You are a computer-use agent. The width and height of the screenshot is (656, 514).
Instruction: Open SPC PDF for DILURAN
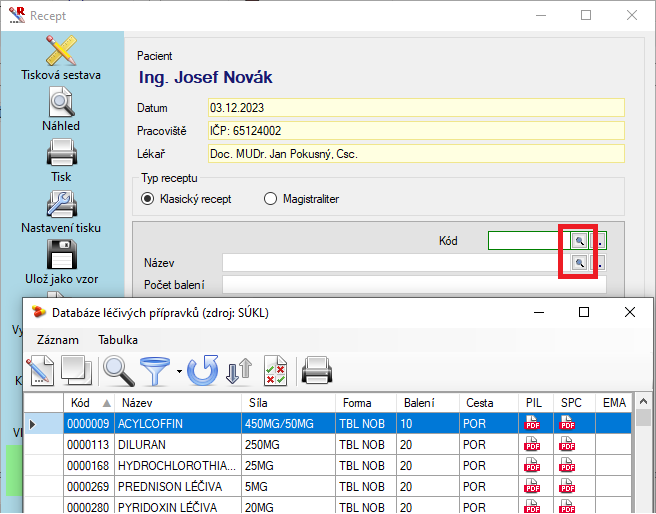[567, 444]
